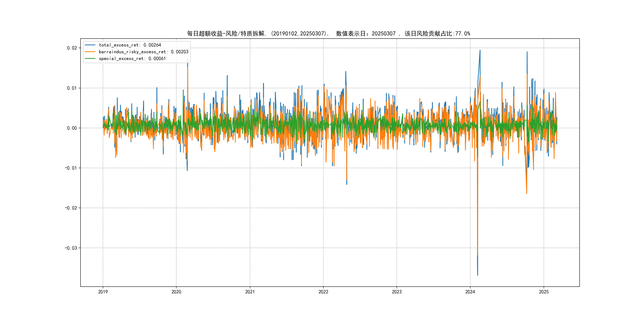Click the 2023 x-axis tick label
The width and height of the screenshot is (644, 322).
397,292
